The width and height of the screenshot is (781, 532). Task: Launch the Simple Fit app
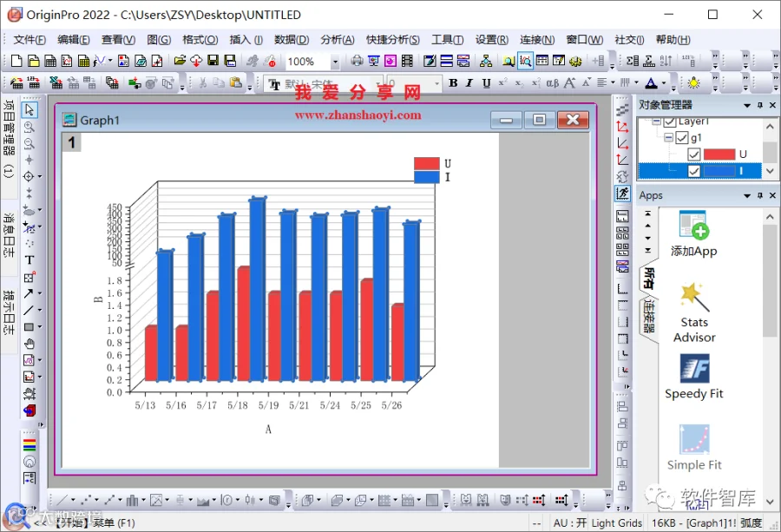[x=694, y=448]
